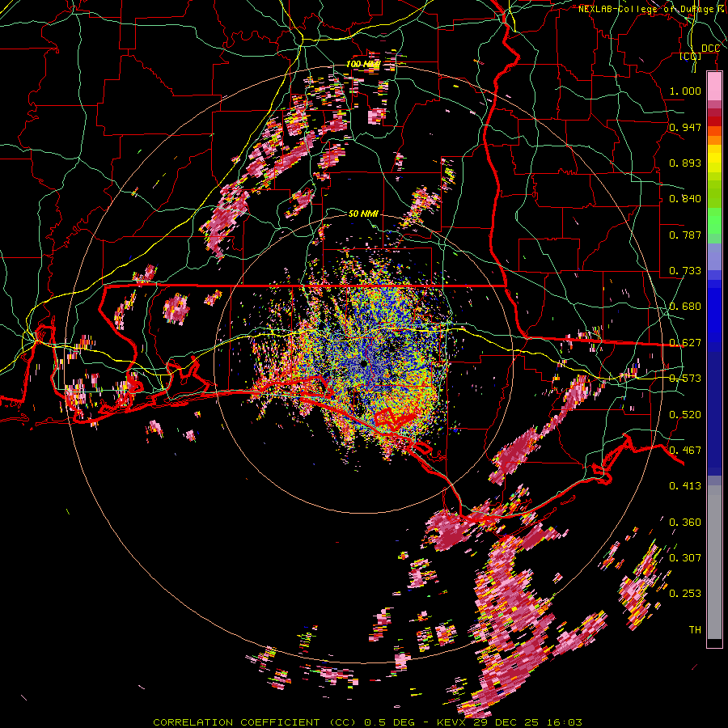Click the DCC label above the color scale
The image size is (728, 728).
click(x=710, y=49)
